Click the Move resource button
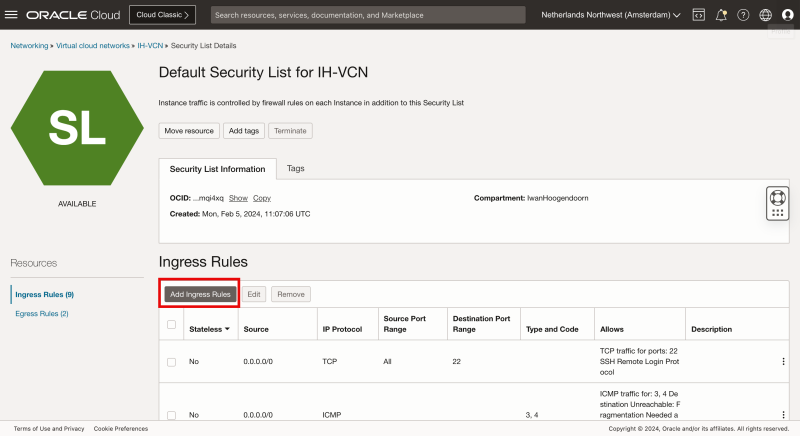Screen dimensions: 800x436 (x=189, y=131)
